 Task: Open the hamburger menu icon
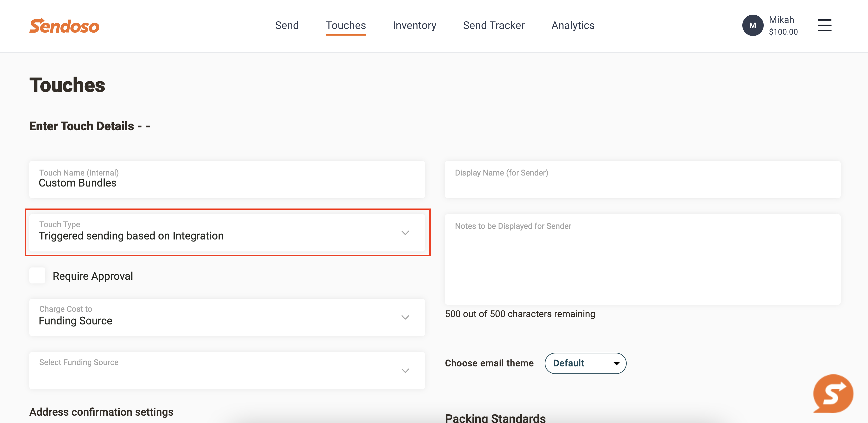[824, 26]
